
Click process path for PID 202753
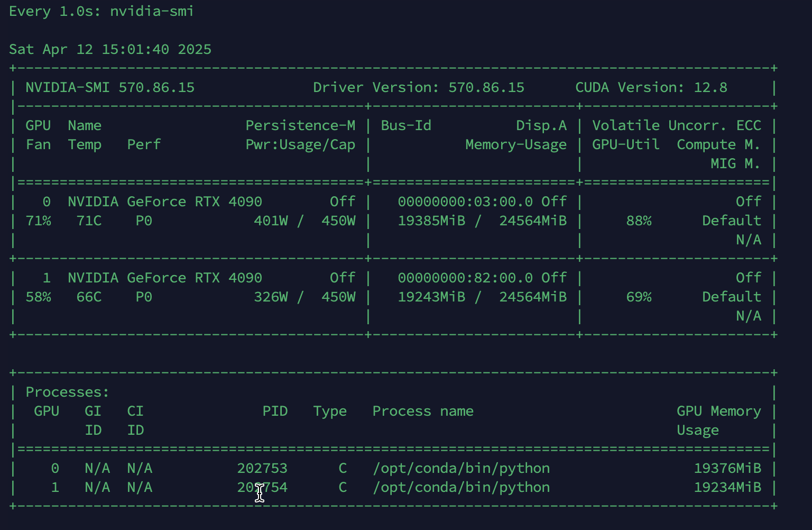461,468
